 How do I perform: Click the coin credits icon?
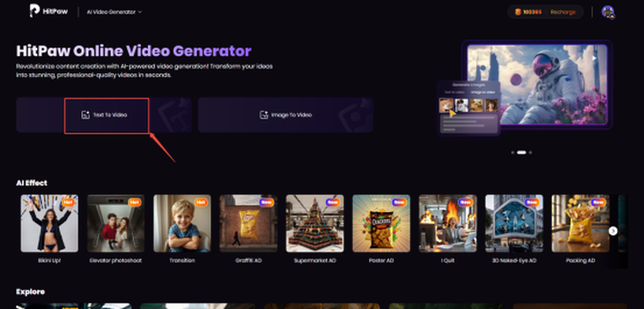[518, 12]
